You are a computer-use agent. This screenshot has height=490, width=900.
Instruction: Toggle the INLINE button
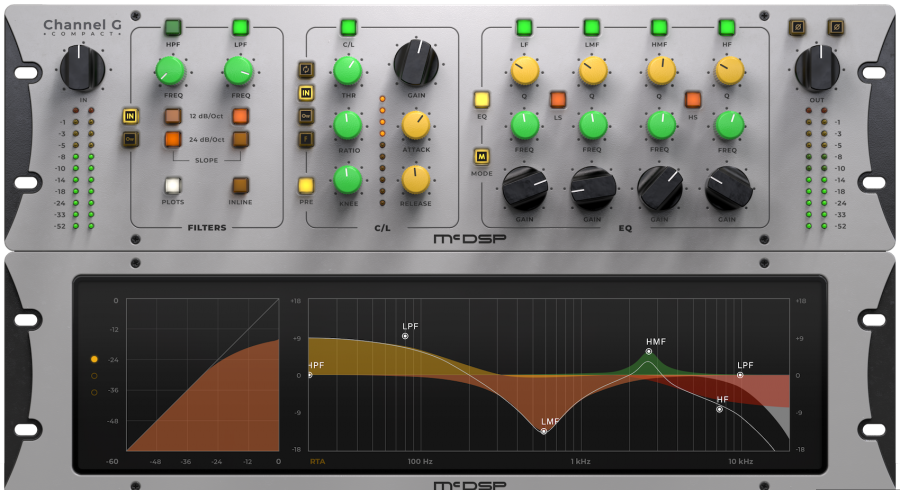tap(240, 186)
